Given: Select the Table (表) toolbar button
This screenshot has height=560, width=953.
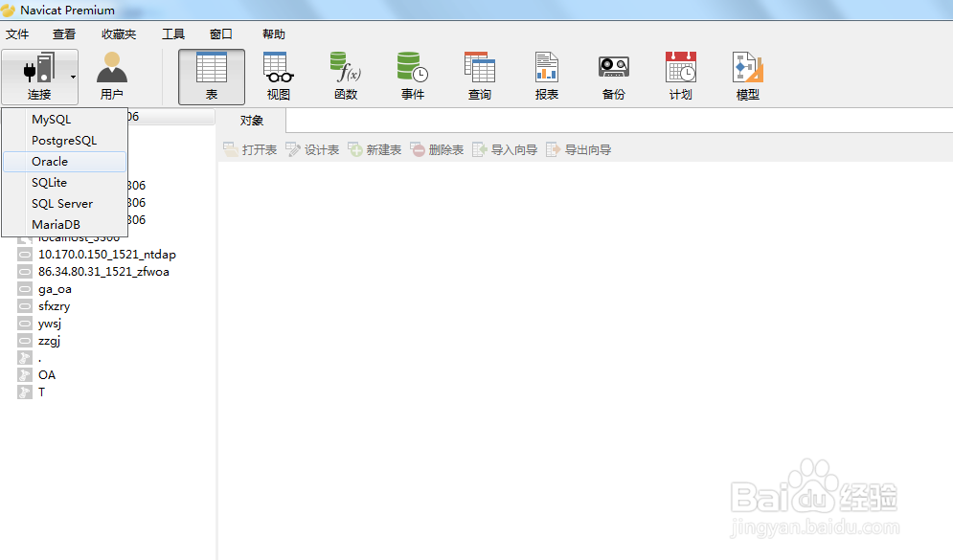Looking at the screenshot, I should tap(212, 77).
